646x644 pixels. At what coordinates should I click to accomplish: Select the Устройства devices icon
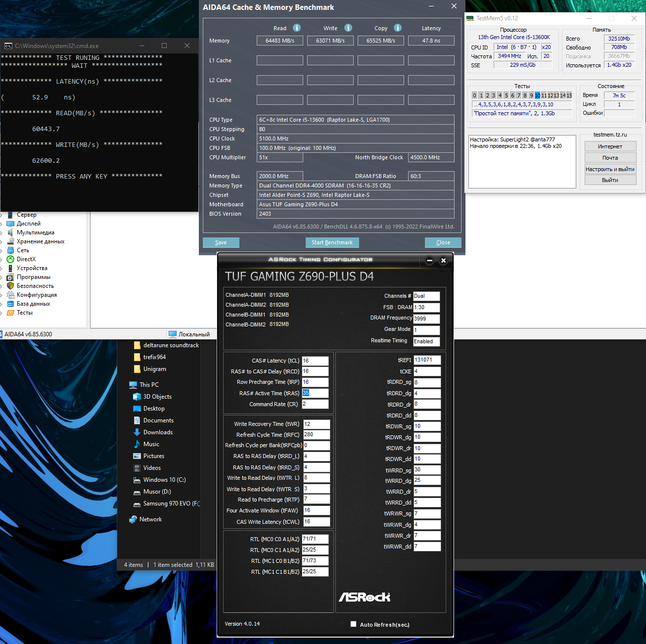point(10,268)
